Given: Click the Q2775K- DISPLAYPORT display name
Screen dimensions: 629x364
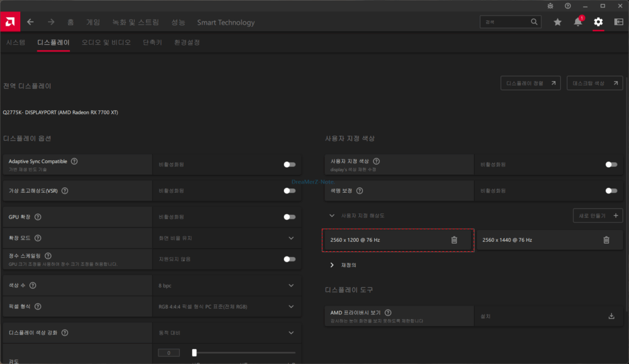Looking at the screenshot, I should click(x=60, y=112).
